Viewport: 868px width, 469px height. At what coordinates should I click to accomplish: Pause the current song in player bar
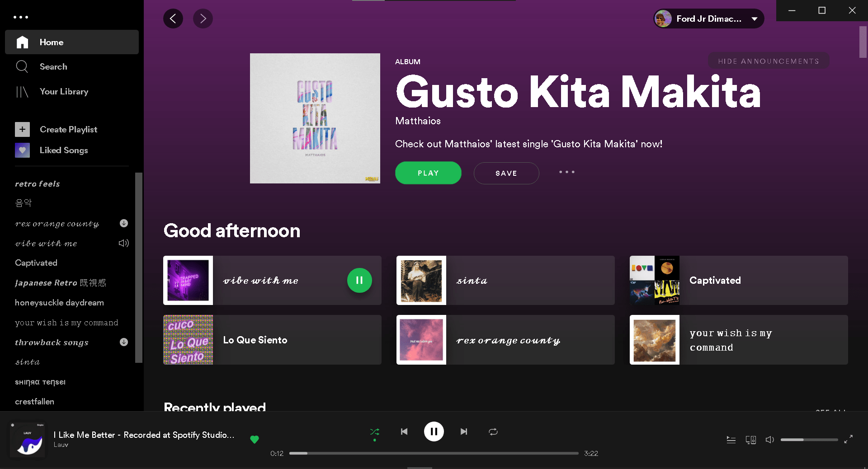click(x=434, y=431)
